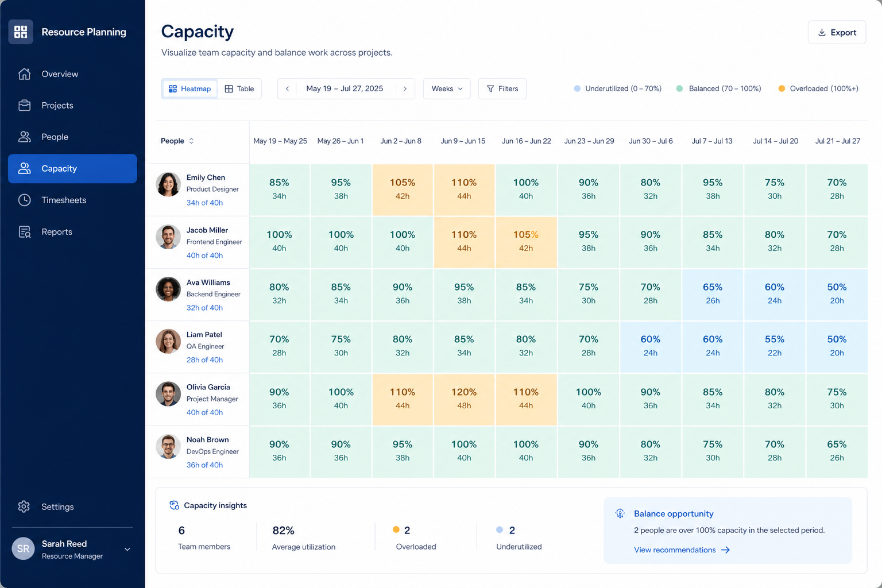Open Projects in sidebar
Viewport: 882px width, 588px height.
click(x=72, y=106)
